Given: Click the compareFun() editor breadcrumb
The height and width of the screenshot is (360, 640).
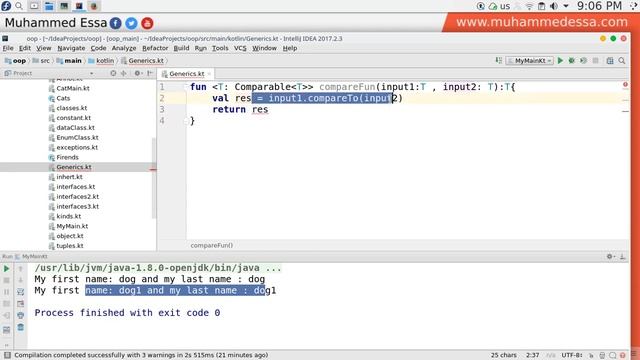Looking at the screenshot, I should (211, 245).
